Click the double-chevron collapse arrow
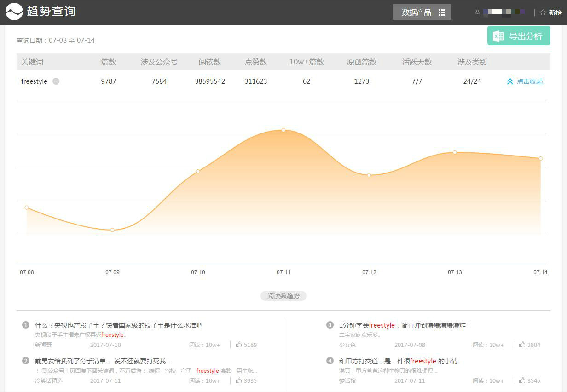 click(510, 81)
